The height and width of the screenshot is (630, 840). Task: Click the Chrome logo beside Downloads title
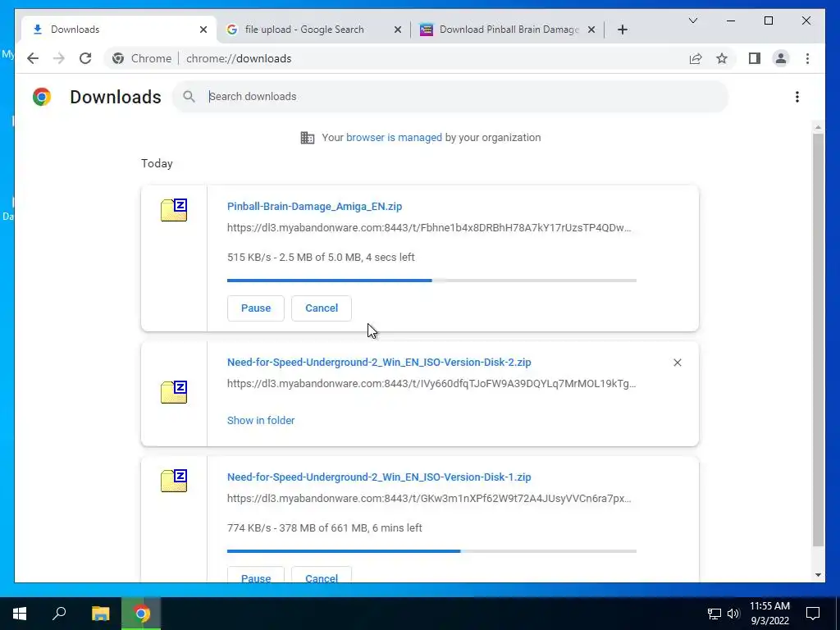click(42, 97)
